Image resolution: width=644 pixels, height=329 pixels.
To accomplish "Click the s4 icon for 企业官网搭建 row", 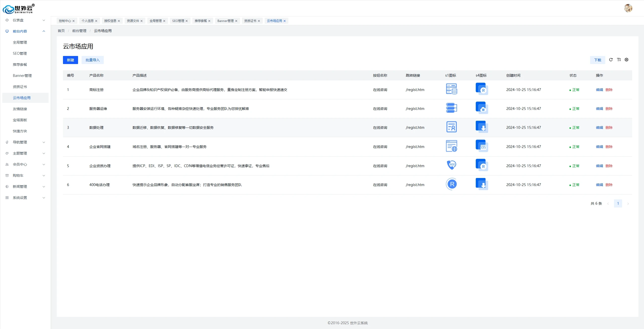I will (482, 146).
